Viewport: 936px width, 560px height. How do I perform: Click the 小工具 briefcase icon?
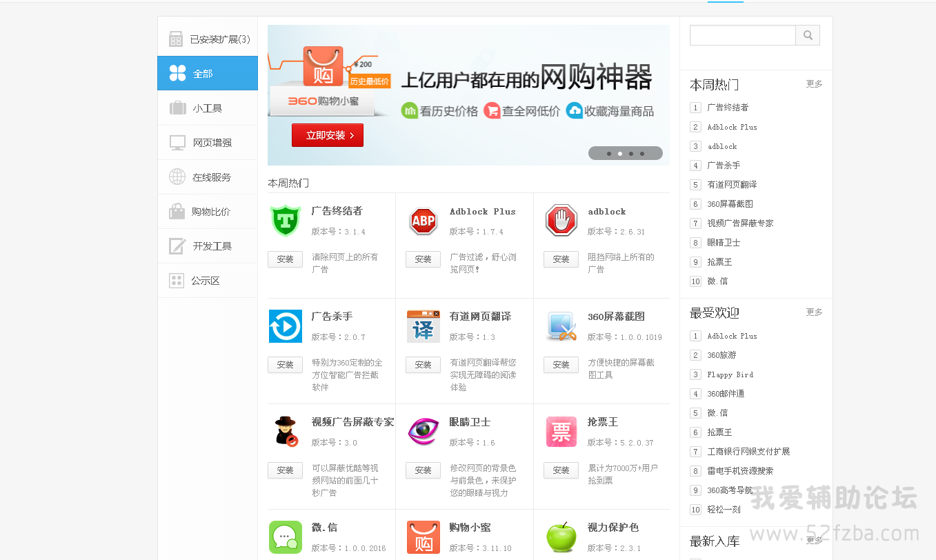(x=178, y=108)
